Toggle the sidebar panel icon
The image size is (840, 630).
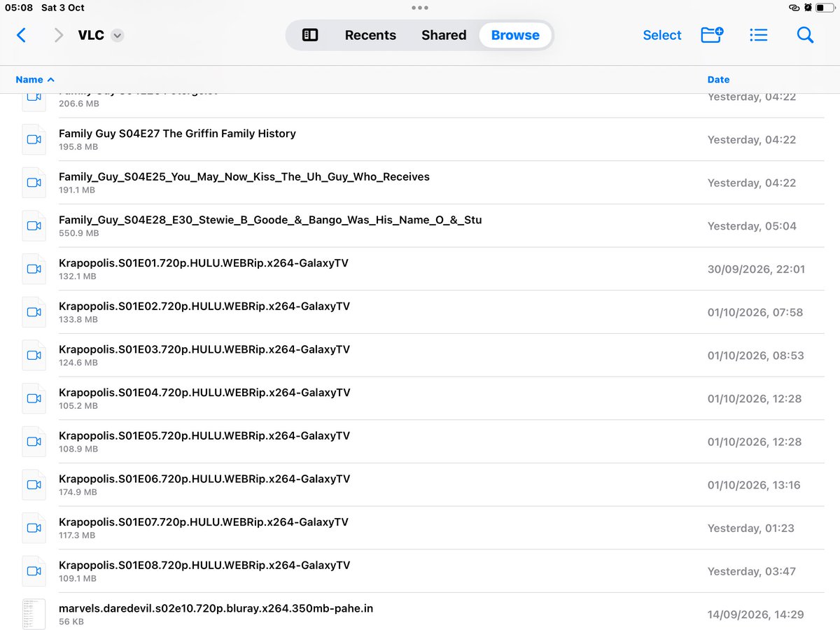coord(310,35)
